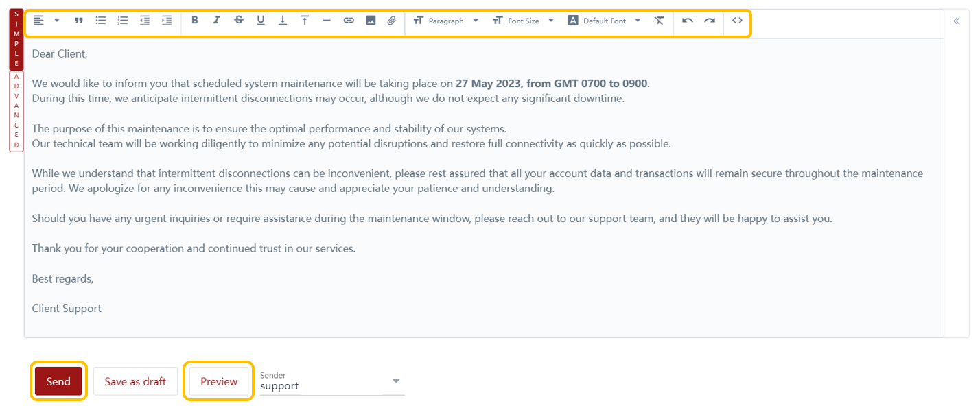Send the maintenance email
The image size is (980, 408).
coord(58,381)
